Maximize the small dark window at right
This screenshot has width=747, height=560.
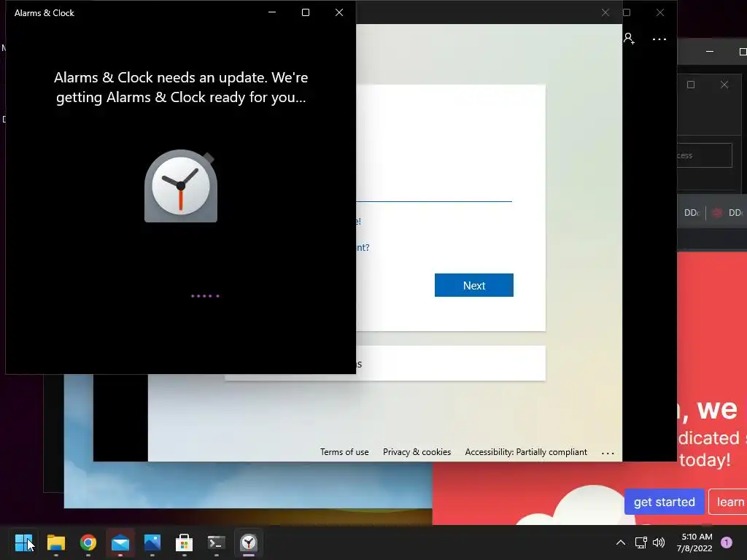[691, 85]
